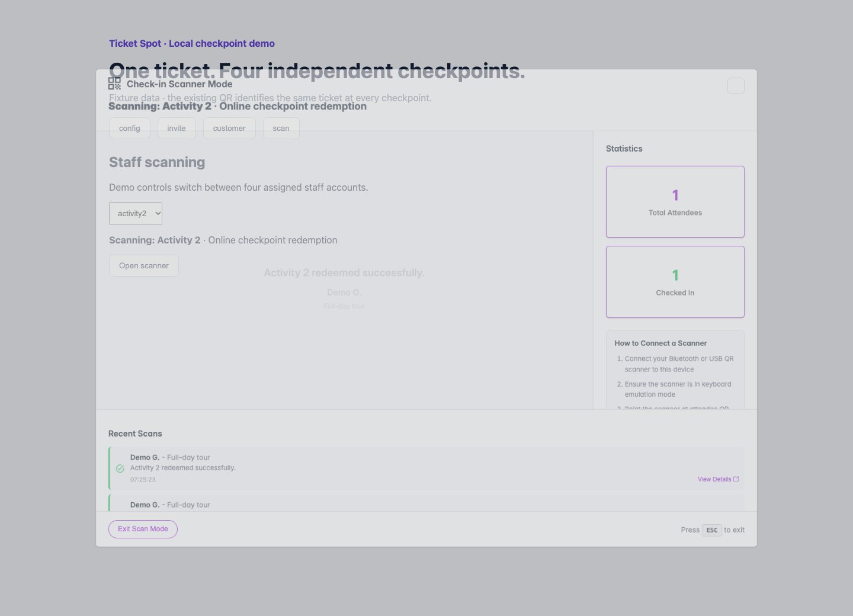This screenshot has height=616, width=853.
Task: Click the config button on the demo page behind
Action: point(130,129)
